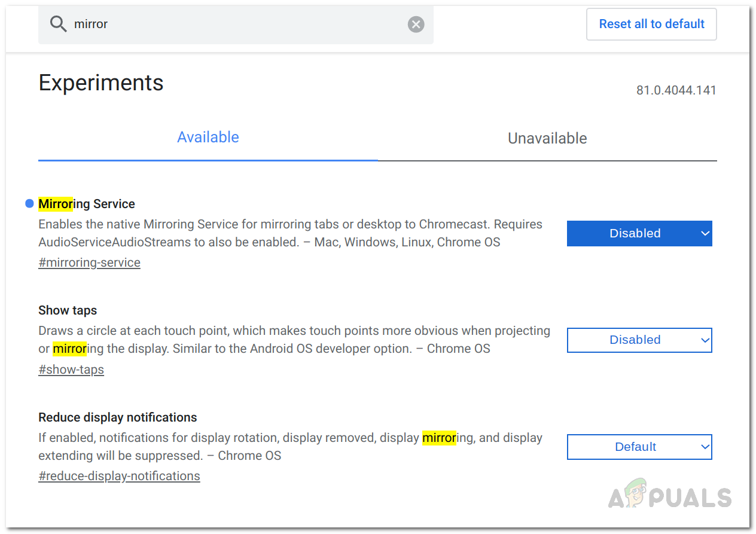Open the Unavailable tab
The height and width of the screenshot is (534, 756).
tap(547, 139)
